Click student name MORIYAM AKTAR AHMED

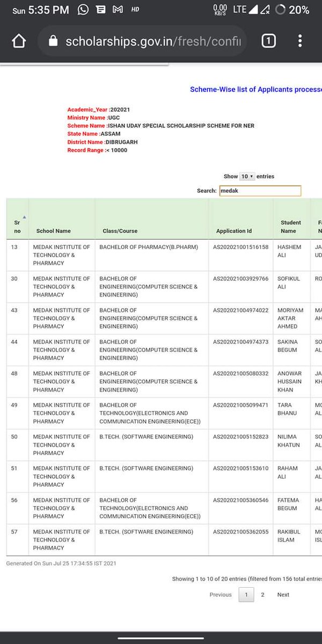click(x=290, y=318)
